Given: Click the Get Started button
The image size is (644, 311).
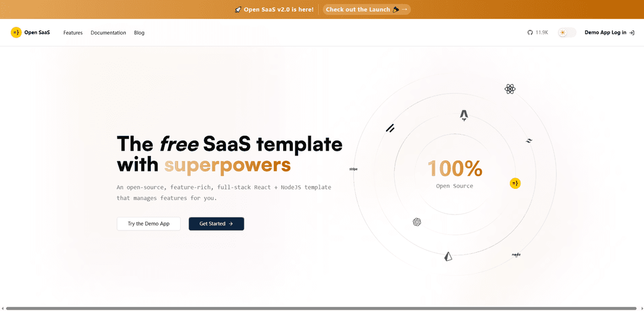Looking at the screenshot, I should [216, 223].
